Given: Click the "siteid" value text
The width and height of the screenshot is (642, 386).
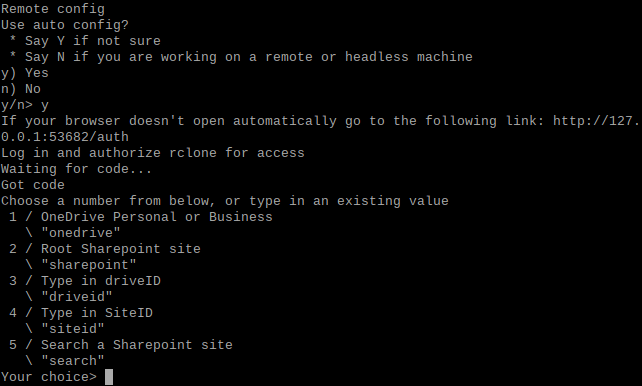Looking at the screenshot, I should pos(73,329).
